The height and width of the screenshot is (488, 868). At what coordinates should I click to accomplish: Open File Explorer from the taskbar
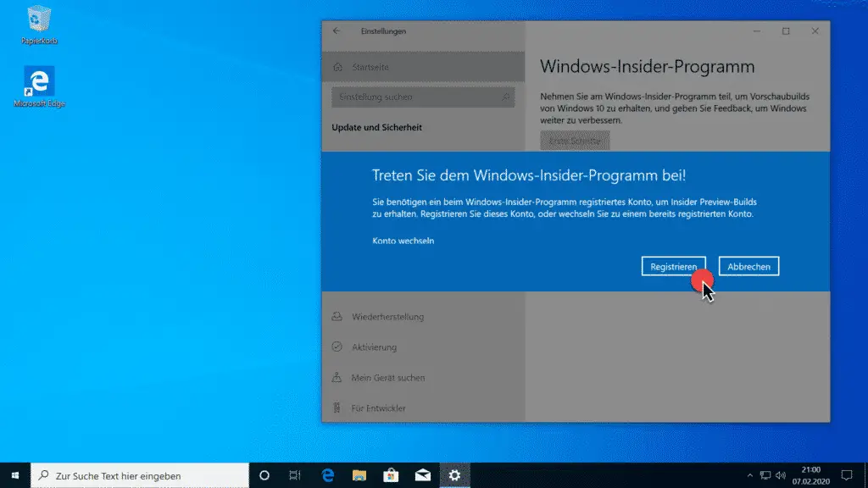[359, 475]
